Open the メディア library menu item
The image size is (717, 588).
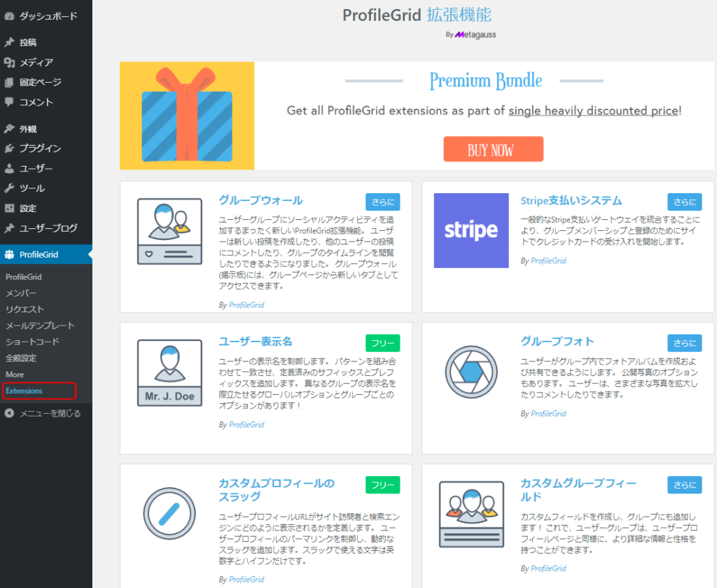tap(36, 62)
